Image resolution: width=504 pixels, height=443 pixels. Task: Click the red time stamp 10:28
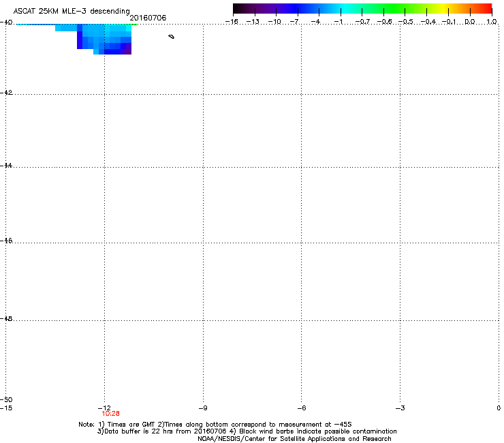coord(110,414)
